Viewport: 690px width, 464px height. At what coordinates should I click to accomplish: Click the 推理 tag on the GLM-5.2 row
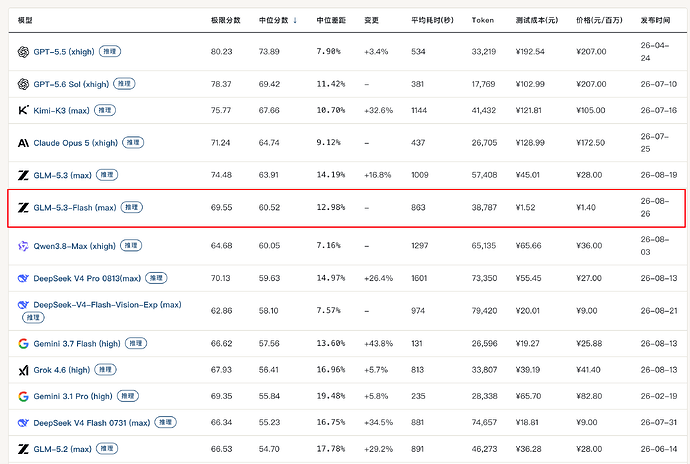point(107,449)
